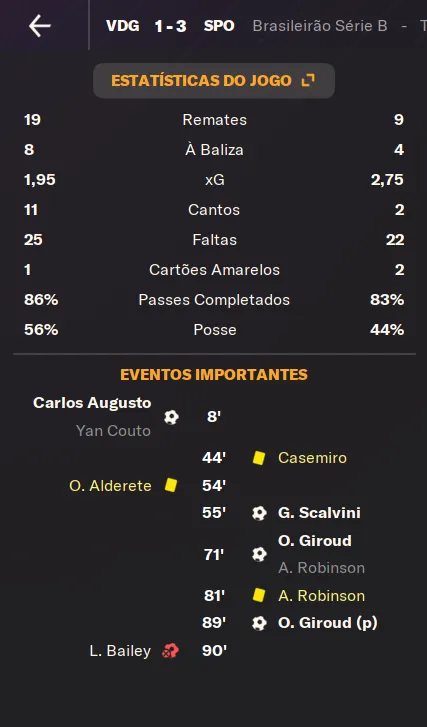
Task: Click the SPO team abbreviation
Action: coord(219,26)
